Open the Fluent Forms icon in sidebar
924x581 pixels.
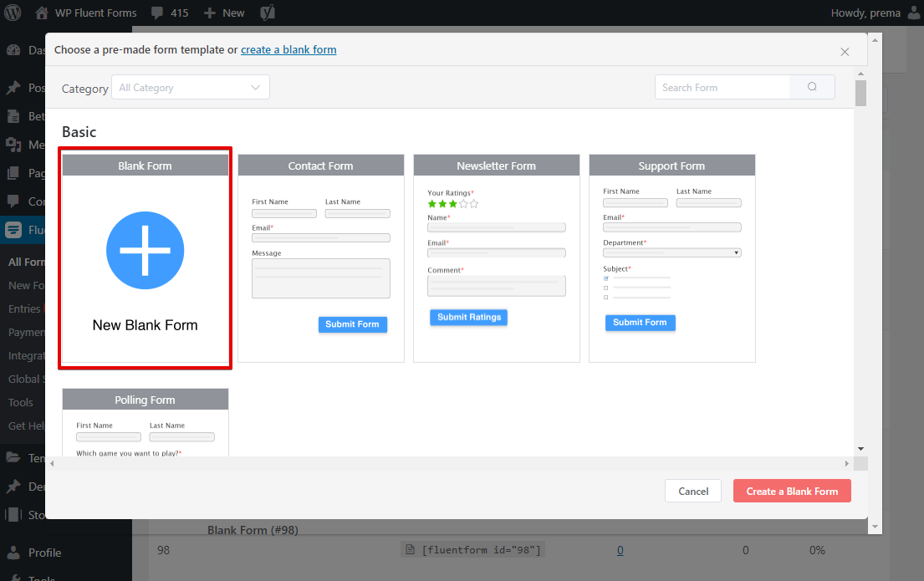[13, 230]
